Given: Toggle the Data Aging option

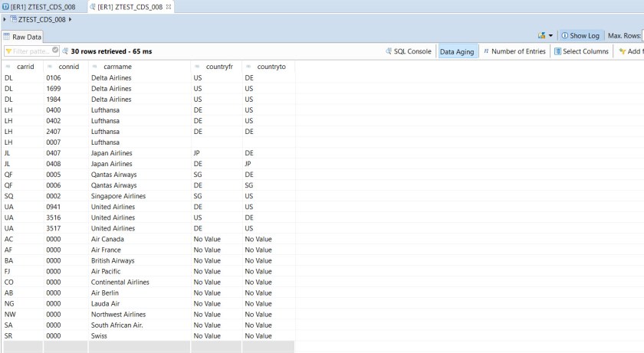Looking at the screenshot, I should [457, 51].
